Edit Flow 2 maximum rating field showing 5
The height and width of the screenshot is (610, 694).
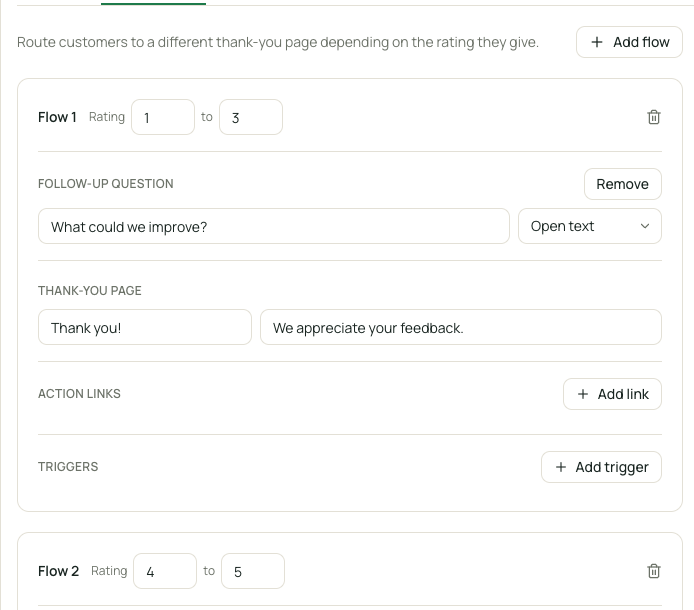click(x=253, y=571)
